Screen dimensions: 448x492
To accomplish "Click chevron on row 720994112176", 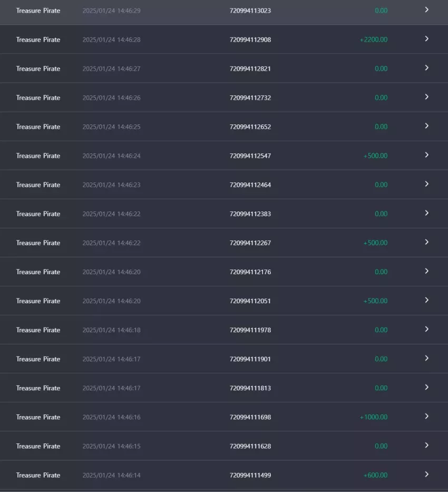I will click(427, 271).
